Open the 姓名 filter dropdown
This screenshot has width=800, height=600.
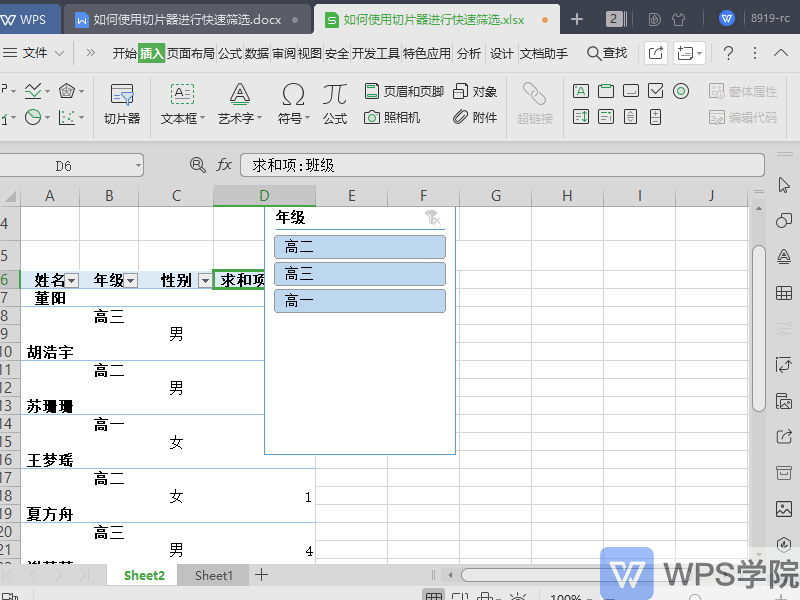point(72,281)
